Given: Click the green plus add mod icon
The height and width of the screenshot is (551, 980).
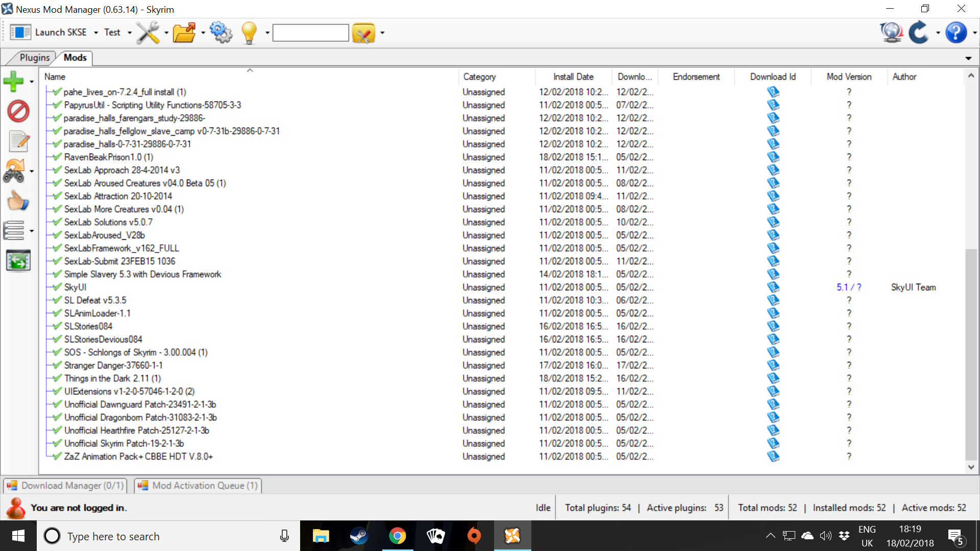Looking at the screenshot, I should click(x=13, y=81).
